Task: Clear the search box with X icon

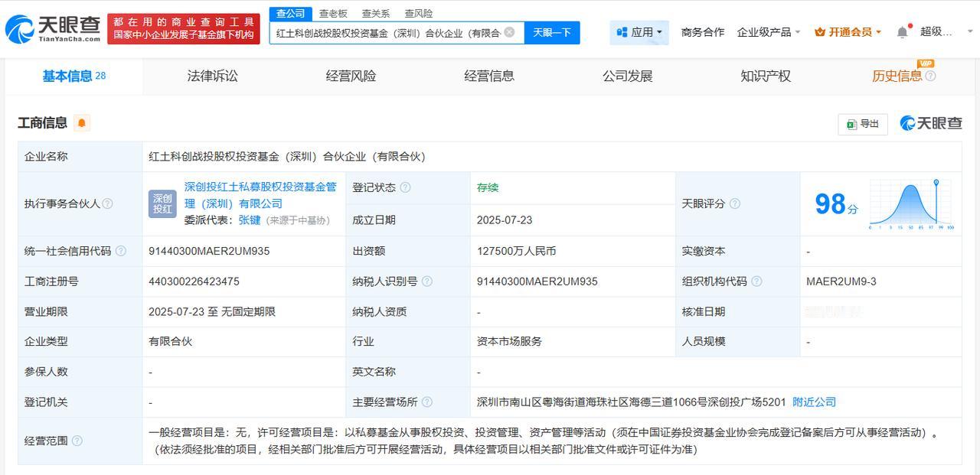Action: [x=510, y=32]
